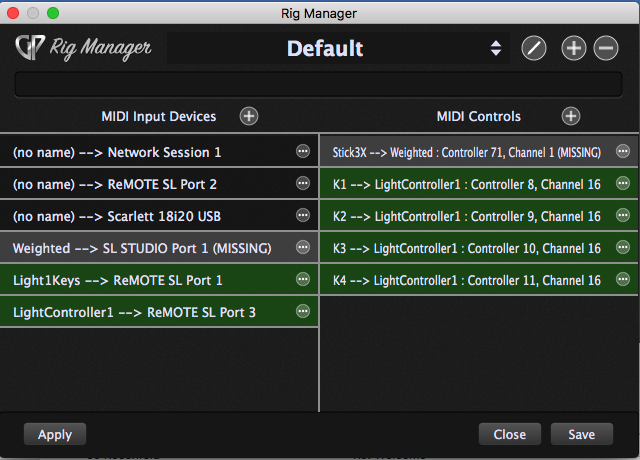
Task: Click the Apply button
Action: 55,434
